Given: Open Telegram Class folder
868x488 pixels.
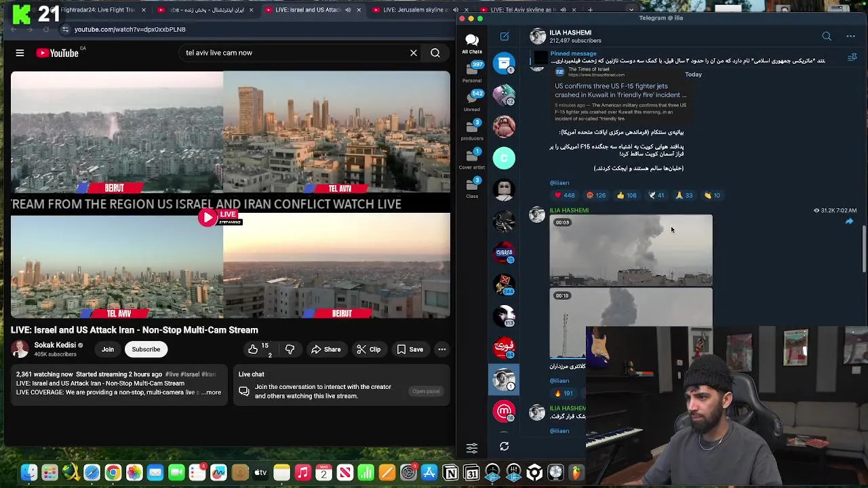Looking at the screenshot, I should 472,188.
